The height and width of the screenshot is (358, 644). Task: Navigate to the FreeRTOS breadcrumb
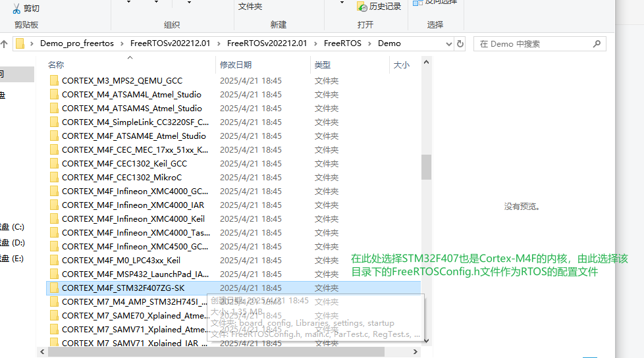pos(342,43)
